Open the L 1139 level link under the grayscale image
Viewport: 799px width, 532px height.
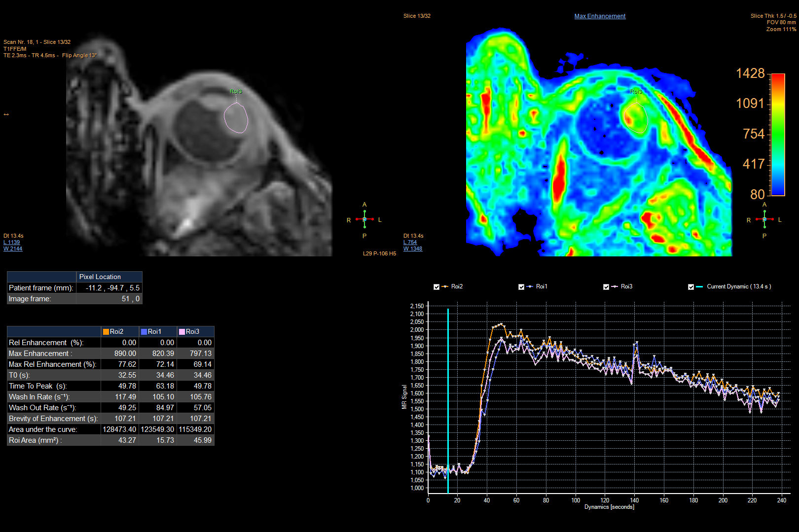point(11,242)
